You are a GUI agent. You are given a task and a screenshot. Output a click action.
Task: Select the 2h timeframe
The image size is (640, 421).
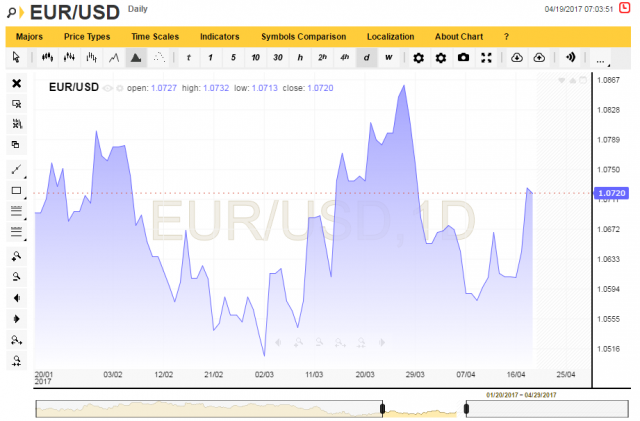[322, 58]
